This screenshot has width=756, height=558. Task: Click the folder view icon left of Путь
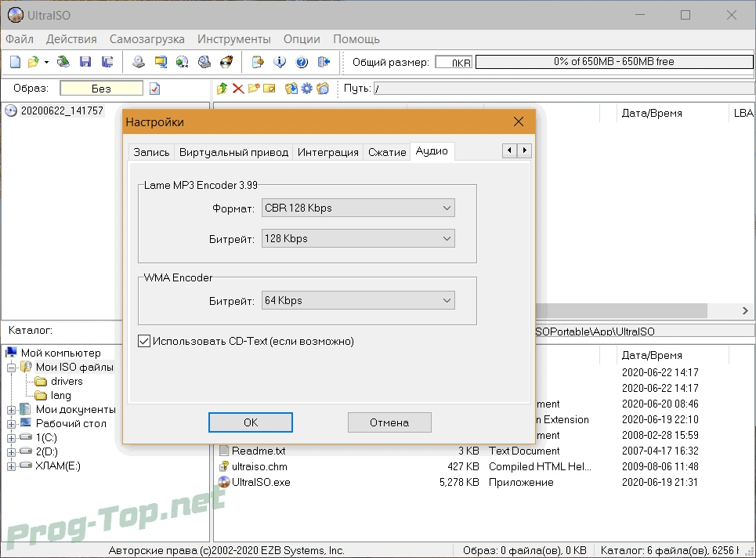323,89
